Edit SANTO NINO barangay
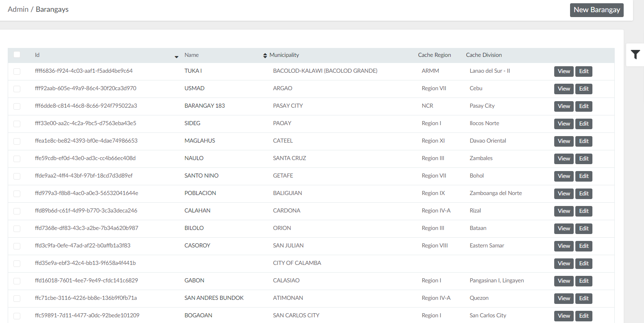The height and width of the screenshot is (323, 644). pos(584,176)
